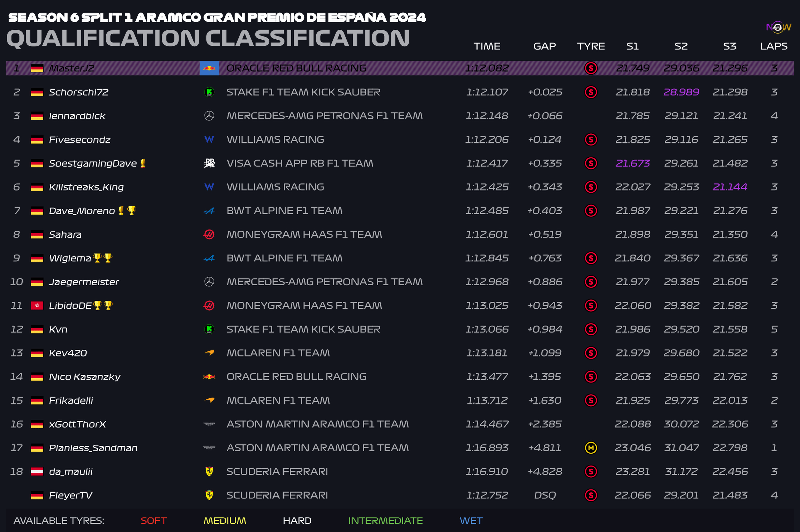Click the driver name Nico Kasanzky
Viewport: 800px width, 532px height.
85,376
